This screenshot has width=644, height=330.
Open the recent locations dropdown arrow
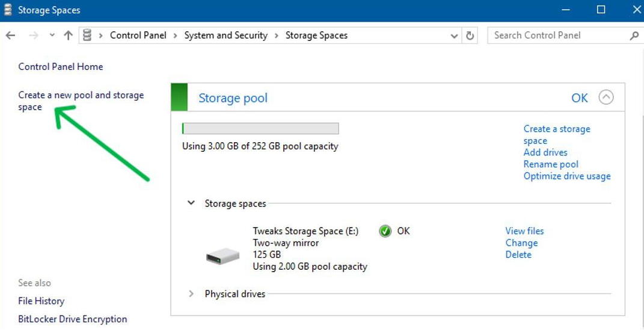(x=52, y=36)
